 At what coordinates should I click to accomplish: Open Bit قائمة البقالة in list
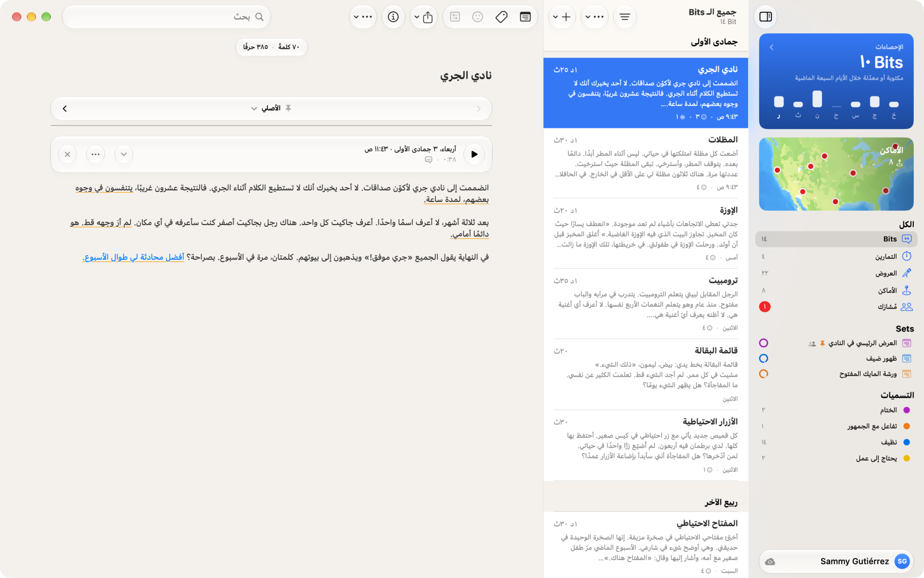646,374
